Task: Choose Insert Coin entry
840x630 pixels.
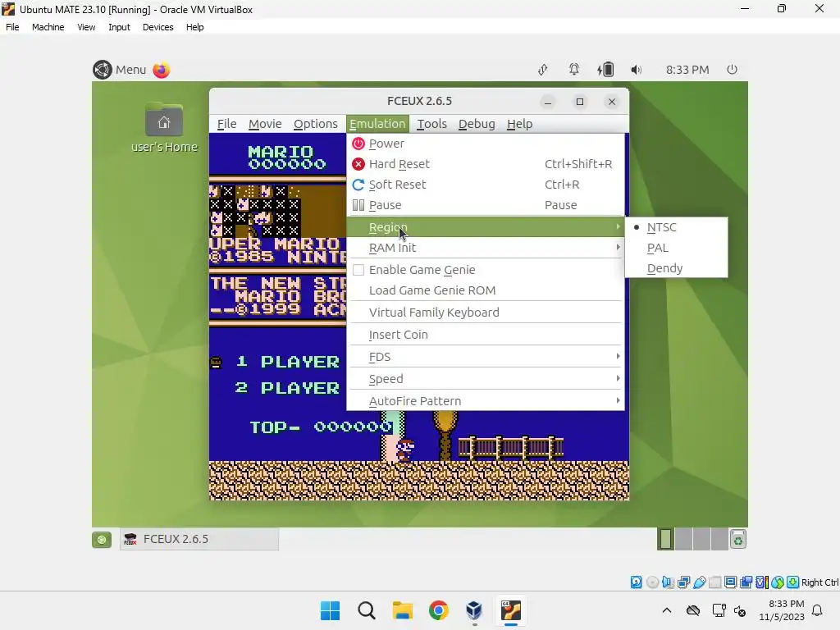Action: coord(486,335)
